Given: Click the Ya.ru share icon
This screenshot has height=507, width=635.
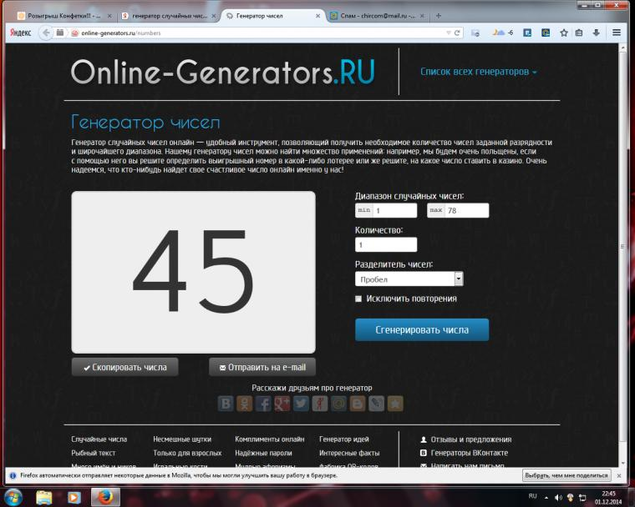Looking at the screenshot, I should pyautogui.click(x=320, y=403).
